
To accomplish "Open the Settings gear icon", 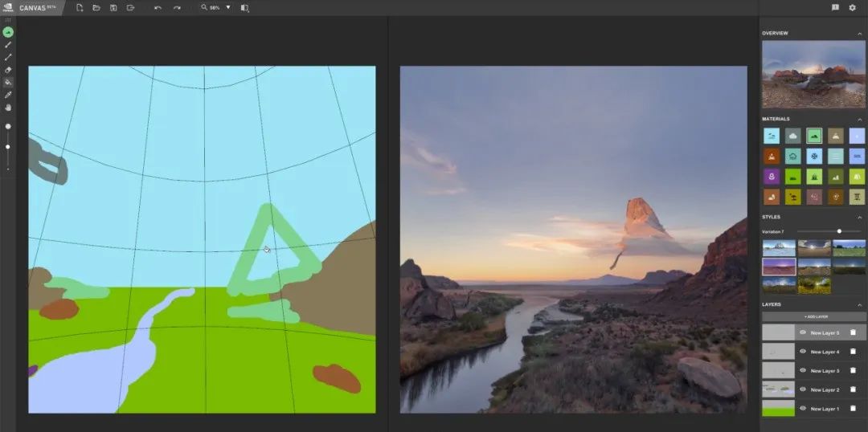I will pos(852,7).
